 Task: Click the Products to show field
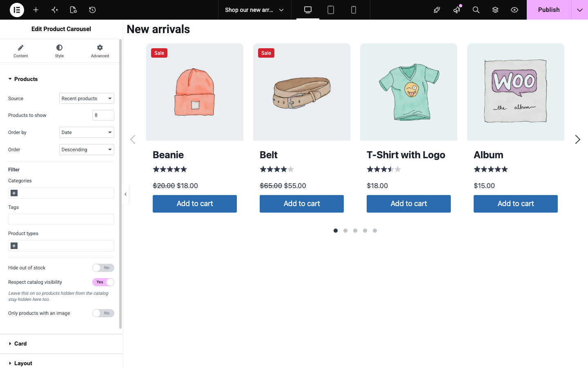click(103, 115)
